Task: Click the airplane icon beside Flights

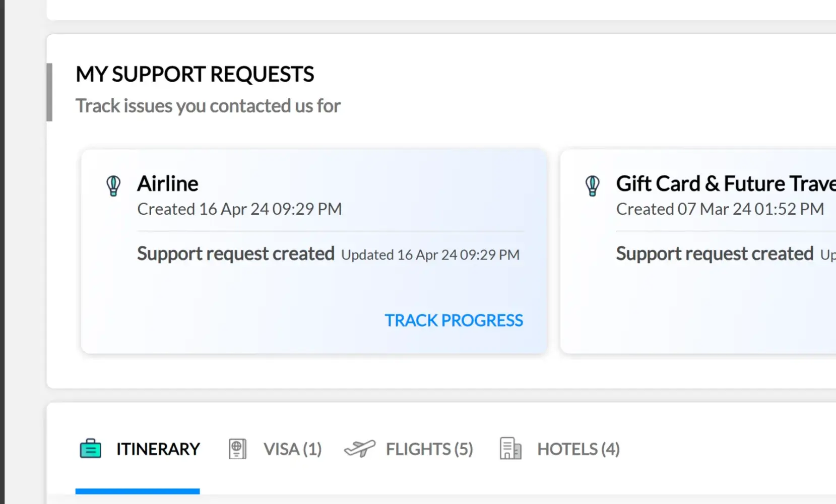Action: pos(359,448)
